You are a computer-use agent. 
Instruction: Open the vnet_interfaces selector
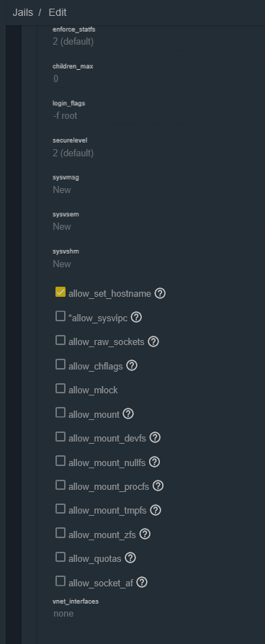pyautogui.click(x=158, y=614)
